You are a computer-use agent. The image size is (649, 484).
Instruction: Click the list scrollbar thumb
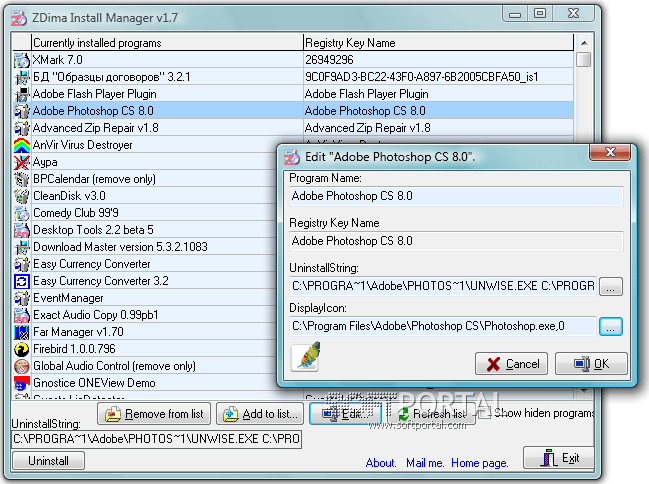[584, 59]
